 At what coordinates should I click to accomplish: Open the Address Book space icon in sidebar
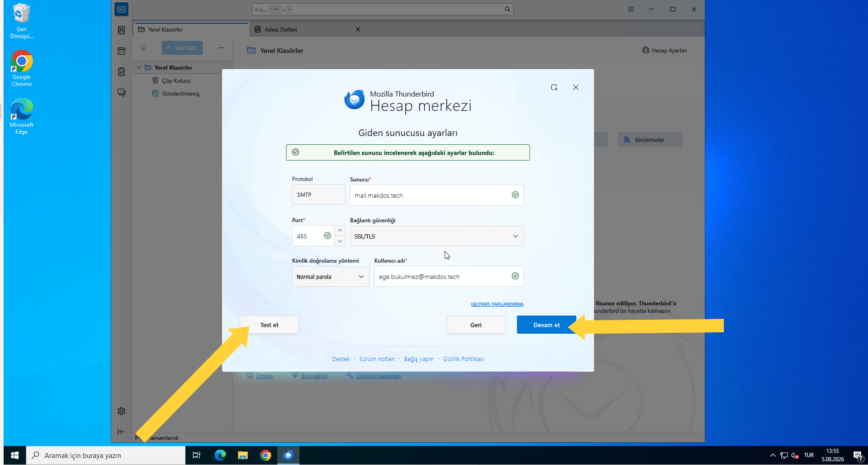(x=121, y=30)
